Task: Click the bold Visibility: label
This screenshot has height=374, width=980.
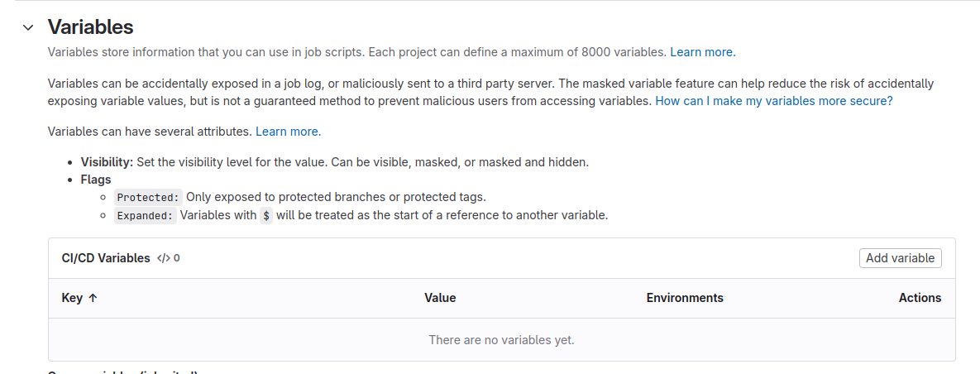Action: point(107,162)
